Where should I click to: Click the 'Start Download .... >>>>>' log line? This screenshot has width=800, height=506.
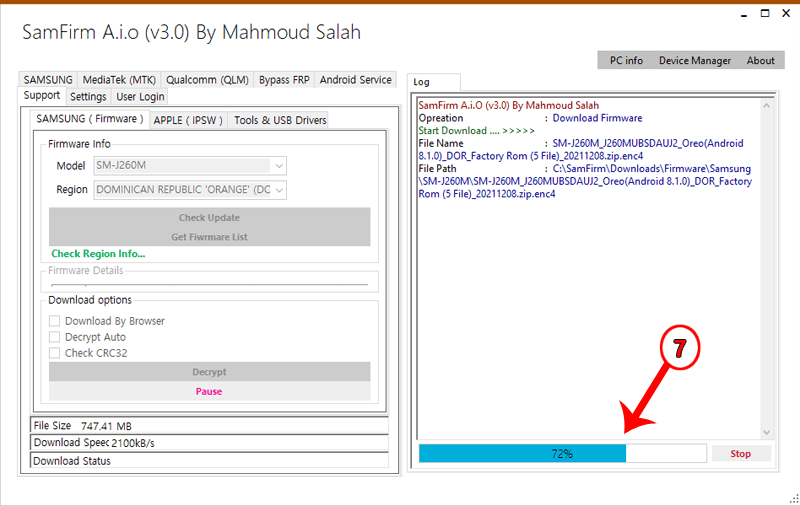[476, 131]
